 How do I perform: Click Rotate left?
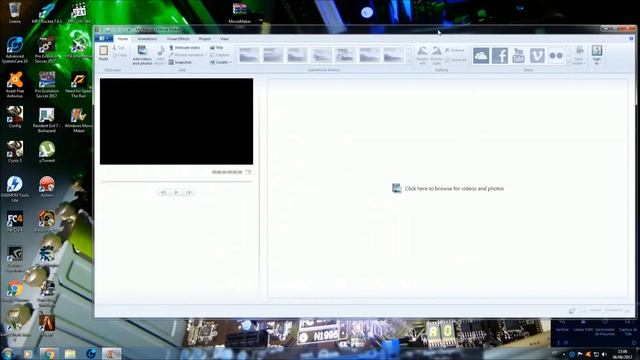(x=422, y=55)
